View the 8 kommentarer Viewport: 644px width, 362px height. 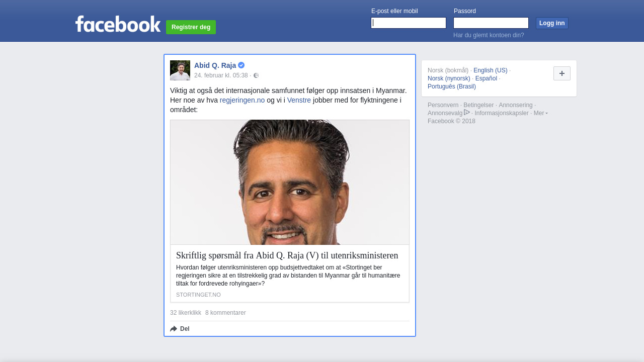225,313
